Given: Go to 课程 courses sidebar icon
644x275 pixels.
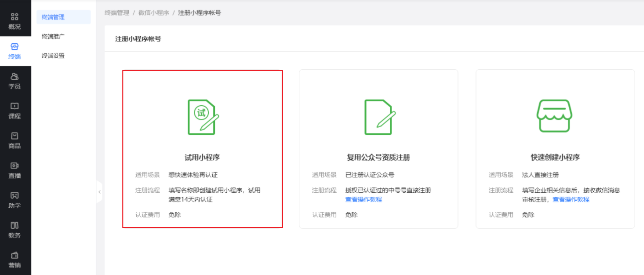Looking at the screenshot, I should coord(15,106).
